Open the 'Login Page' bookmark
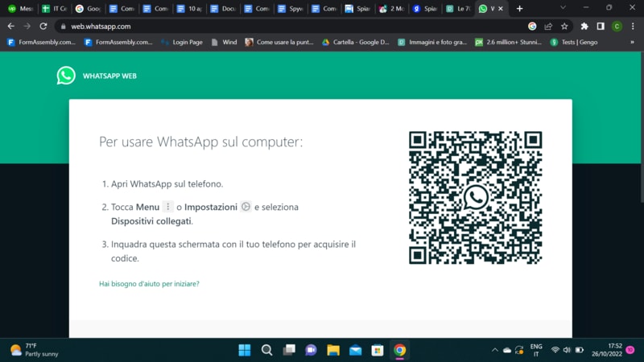 185,42
